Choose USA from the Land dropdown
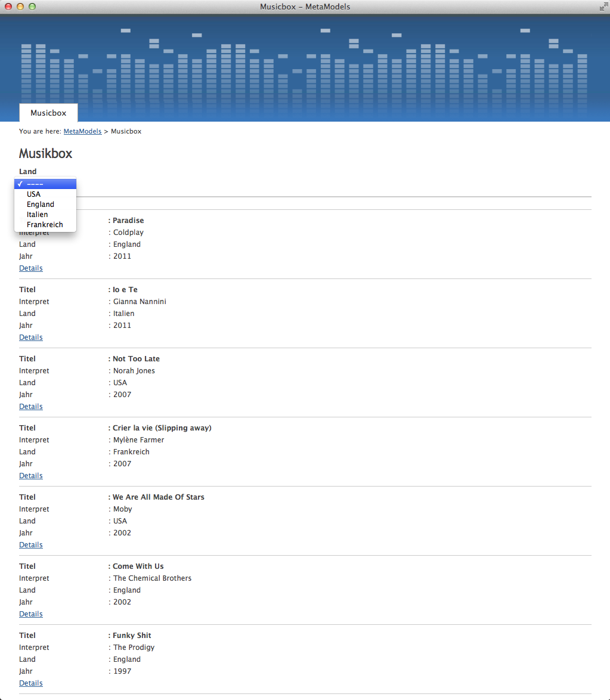Viewport: 610px width, 700px height. pos(34,194)
